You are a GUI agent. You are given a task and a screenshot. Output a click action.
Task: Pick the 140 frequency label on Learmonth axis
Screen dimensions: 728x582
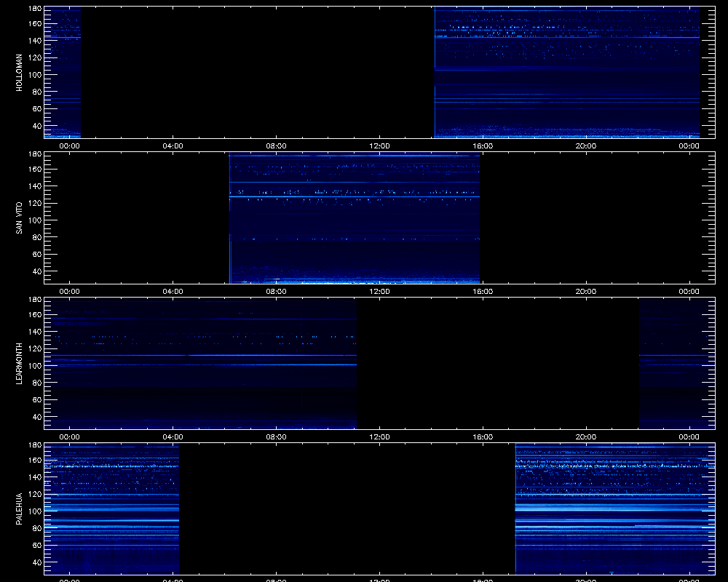click(35, 332)
